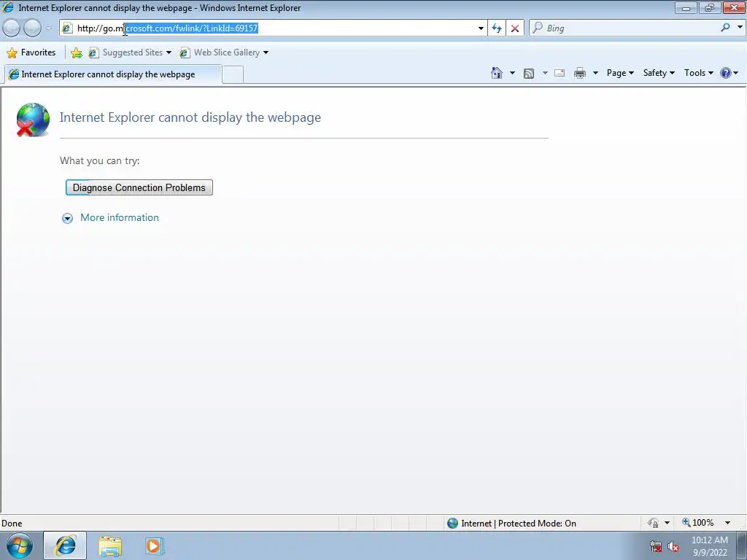Click the muted volume tray icon
Viewport: 747px width, 560px height.
tap(673, 547)
